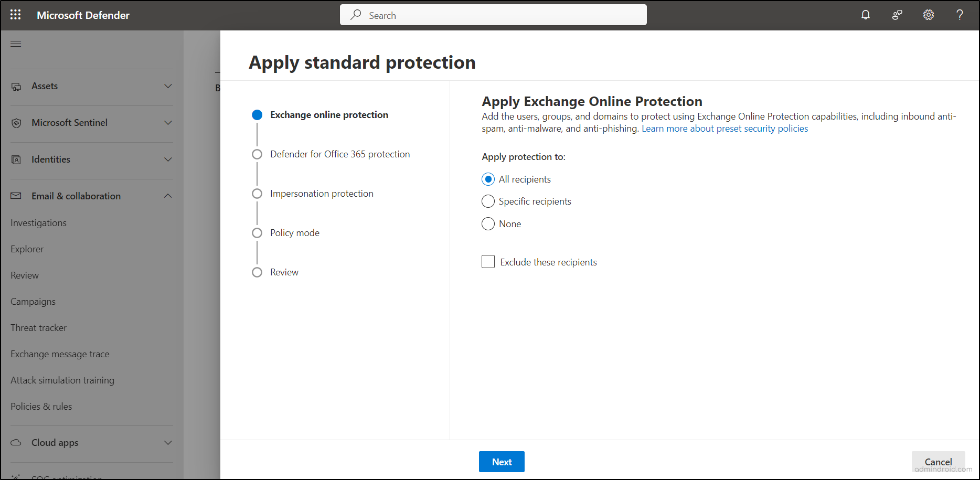This screenshot has width=980, height=480.
Task: Expand the Identities section chevron
Action: 168,159
